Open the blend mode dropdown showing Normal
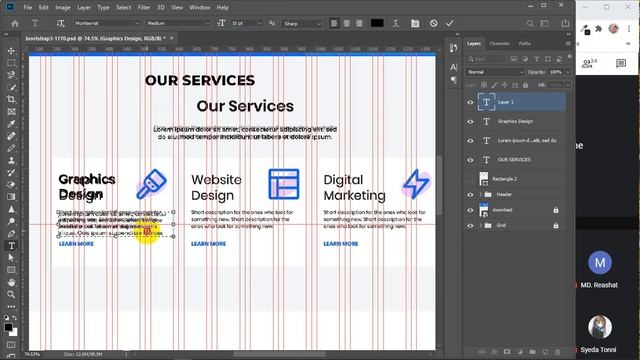 (x=495, y=72)
